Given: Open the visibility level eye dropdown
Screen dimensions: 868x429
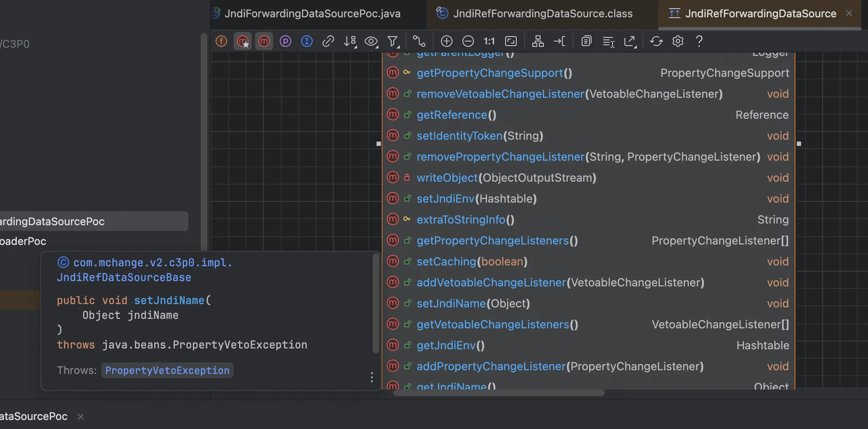Looking at the screenshot, I should click(x=371, y=41).
